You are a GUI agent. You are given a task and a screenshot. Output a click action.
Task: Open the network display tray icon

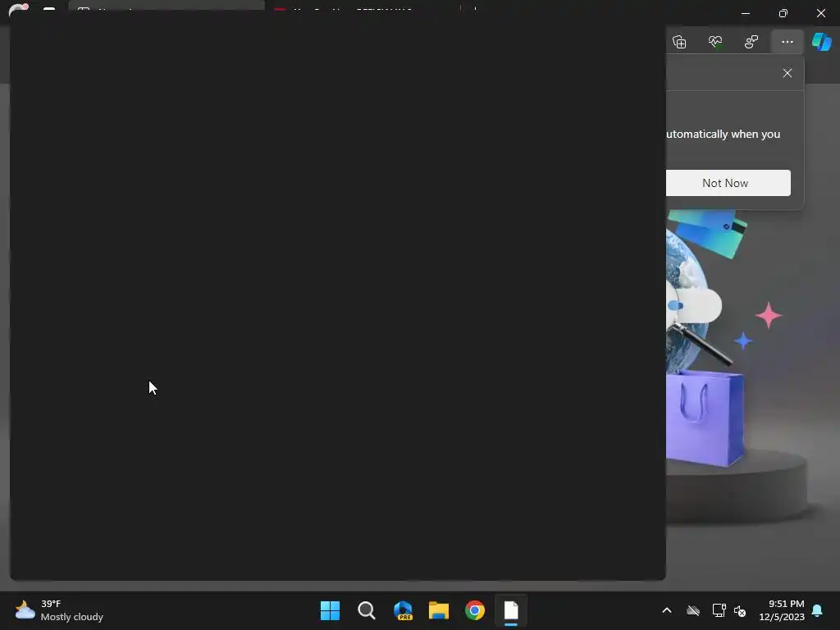719,610
